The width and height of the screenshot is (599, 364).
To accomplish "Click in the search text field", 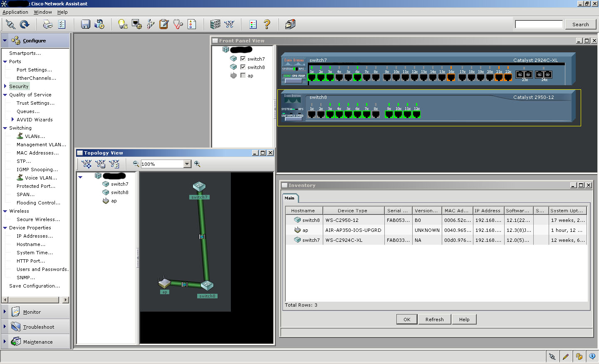I will [539, 24].
